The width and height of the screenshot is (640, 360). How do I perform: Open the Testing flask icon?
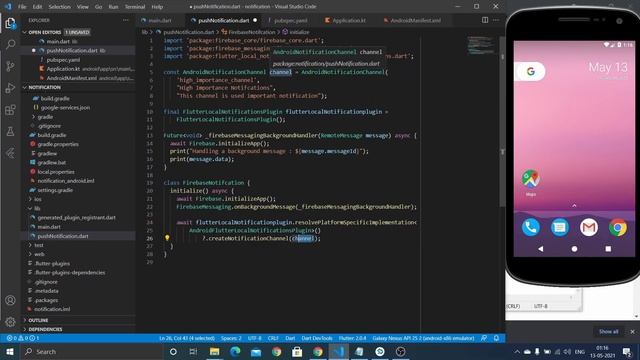click(10, 131)
